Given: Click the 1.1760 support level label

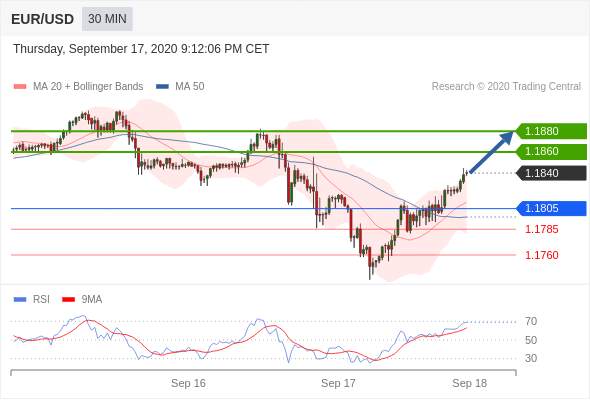Looking at the screenshot, I should 542,255.
